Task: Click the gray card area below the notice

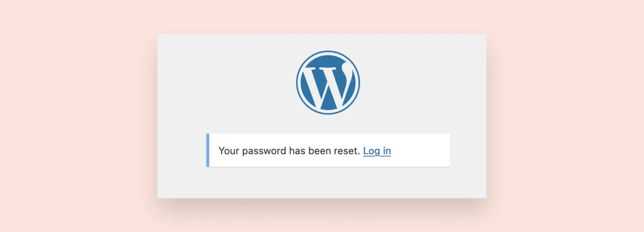Action: point(322,183)
